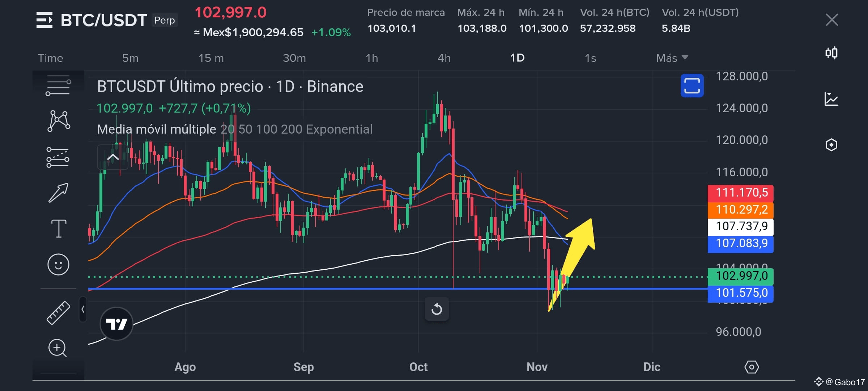Screen dimensions: 868x391
Task: Click the 96.000,0 price axis level
Action: tap(739, 332)
